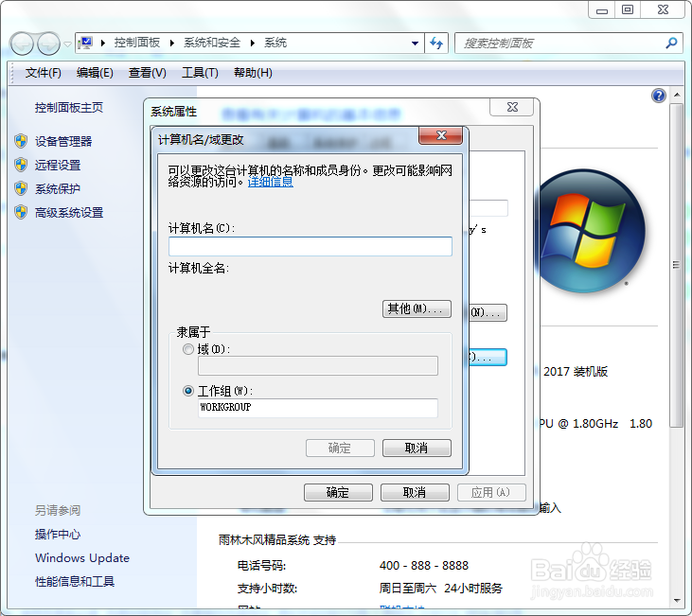
Task: Click 取消 in 计算机名/域更改 dialog
Action: [x=417, y=448]
